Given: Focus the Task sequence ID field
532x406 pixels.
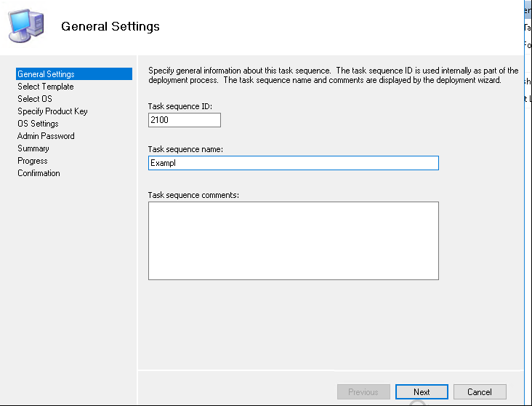Looking at the screenshot, I should pyautogui.click(x=185, y=120).
